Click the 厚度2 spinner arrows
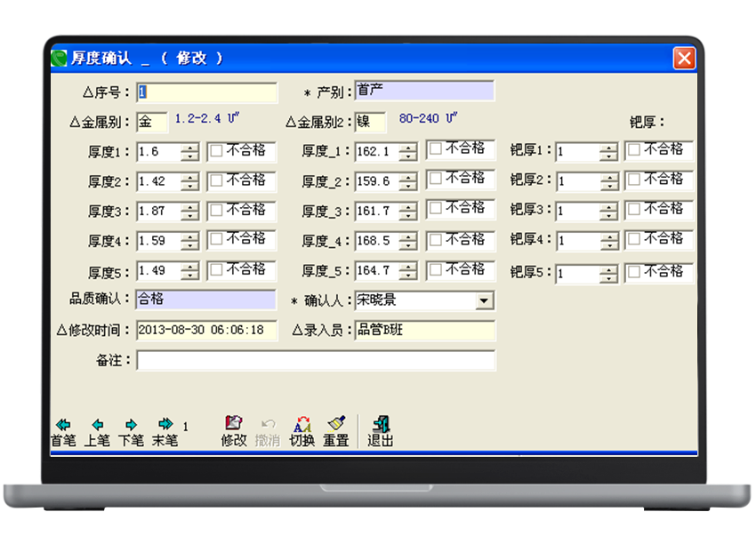Image resolution: width=756 pixels, height=552 pixels. click(x=189, y=182)
